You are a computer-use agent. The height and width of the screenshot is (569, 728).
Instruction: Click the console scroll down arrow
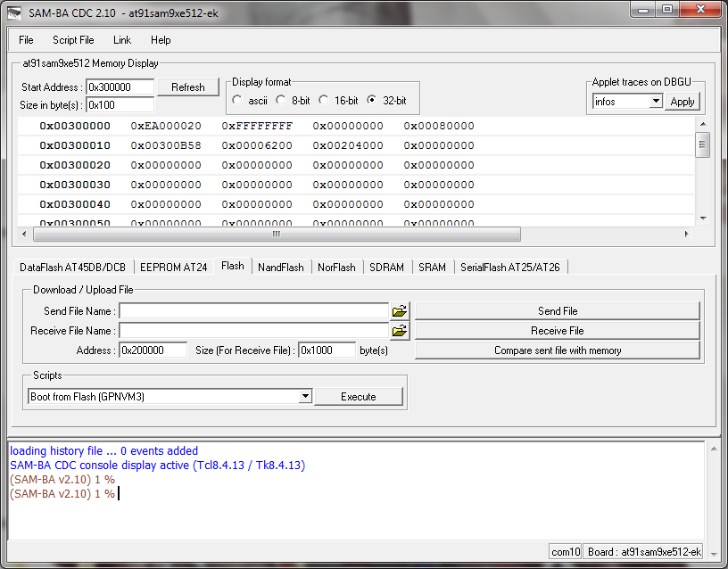click(x=713, y=554)
